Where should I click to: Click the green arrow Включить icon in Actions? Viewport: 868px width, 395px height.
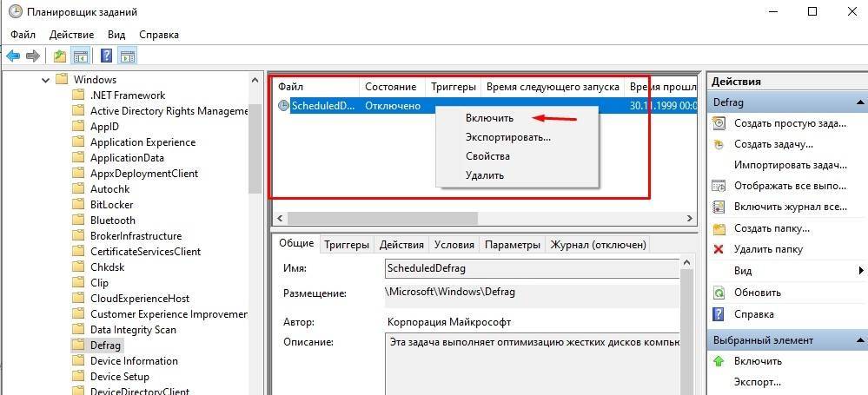click(x=719, y=361)
